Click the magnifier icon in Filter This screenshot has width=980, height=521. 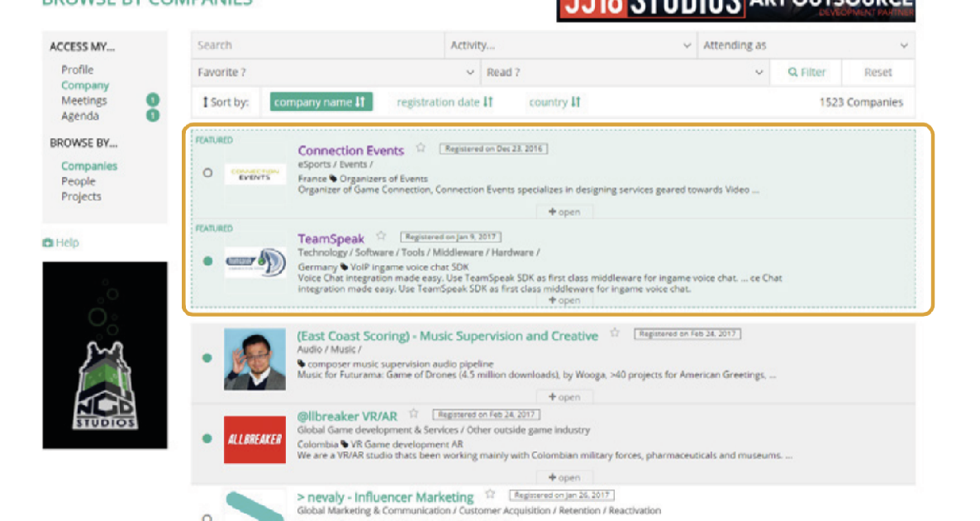click(792, 73)
